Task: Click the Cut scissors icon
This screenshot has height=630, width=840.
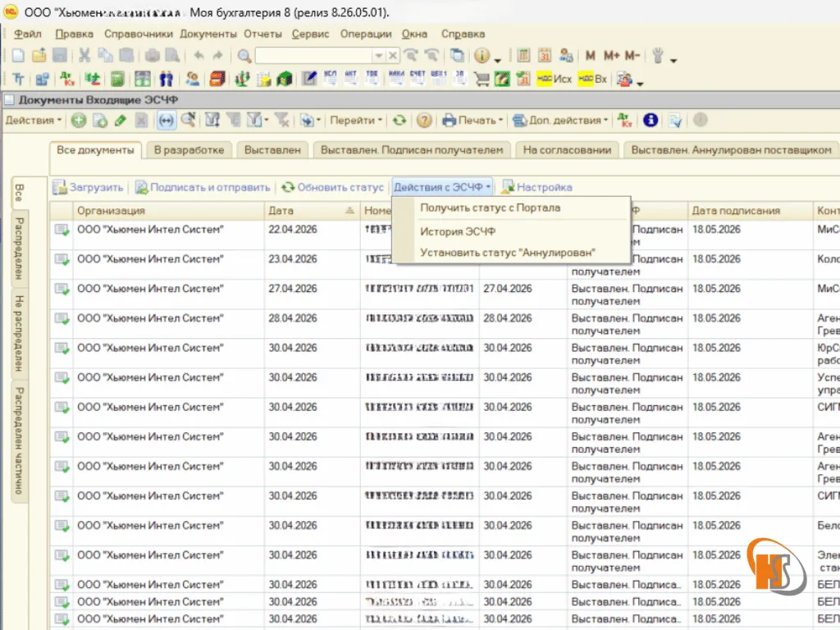Action: point(84,55)
